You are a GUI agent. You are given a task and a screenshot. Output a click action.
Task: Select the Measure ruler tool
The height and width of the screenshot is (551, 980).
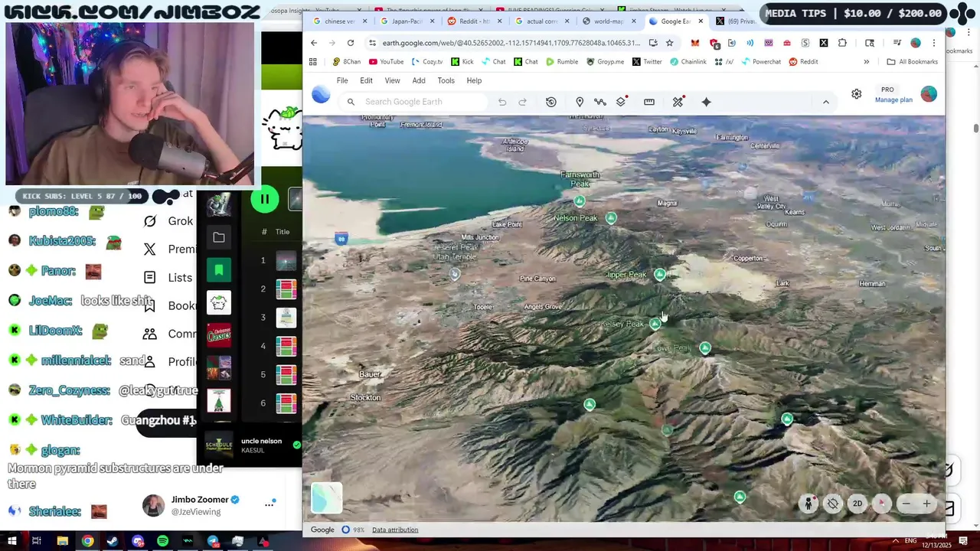pyautogui.click(x=649, y=102)
